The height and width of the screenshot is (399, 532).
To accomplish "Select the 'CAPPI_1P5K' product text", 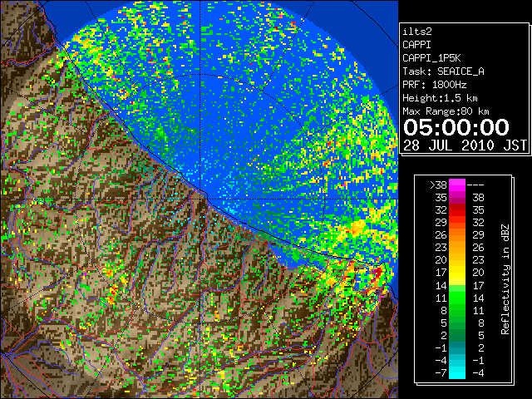I will 431,58.
